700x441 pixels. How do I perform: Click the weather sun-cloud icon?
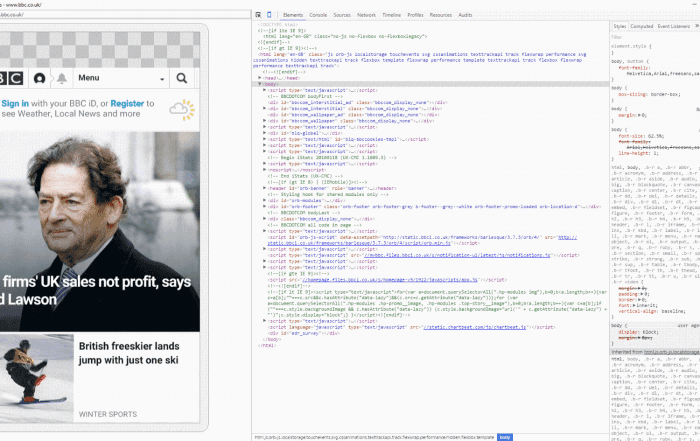point(182,110)
